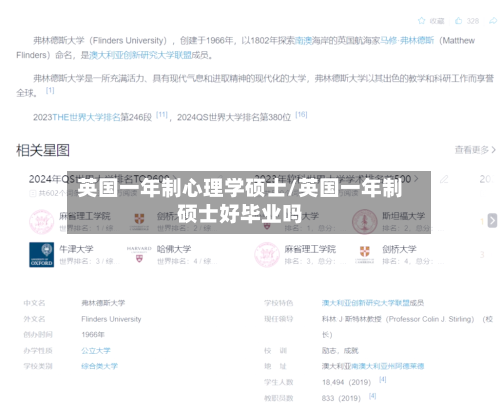This screenshot has height=405, width=500.
Task: Click the 学校特色 field label
Action: [x=279, y=303]
